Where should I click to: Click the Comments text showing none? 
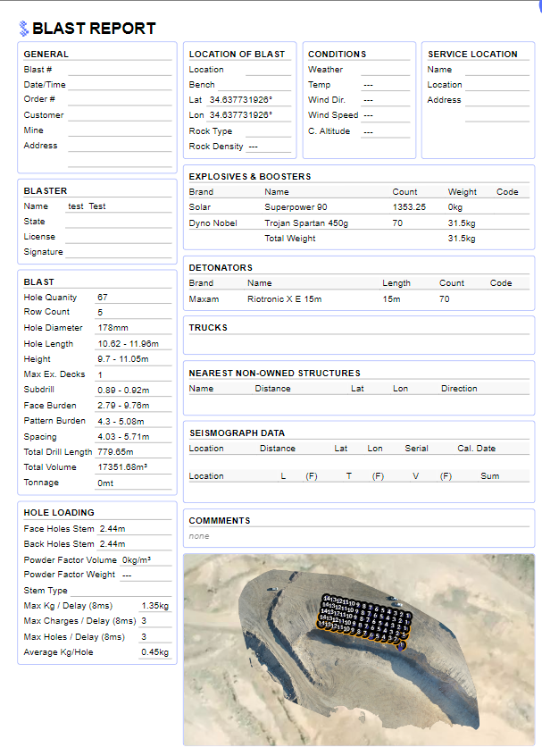199,536
